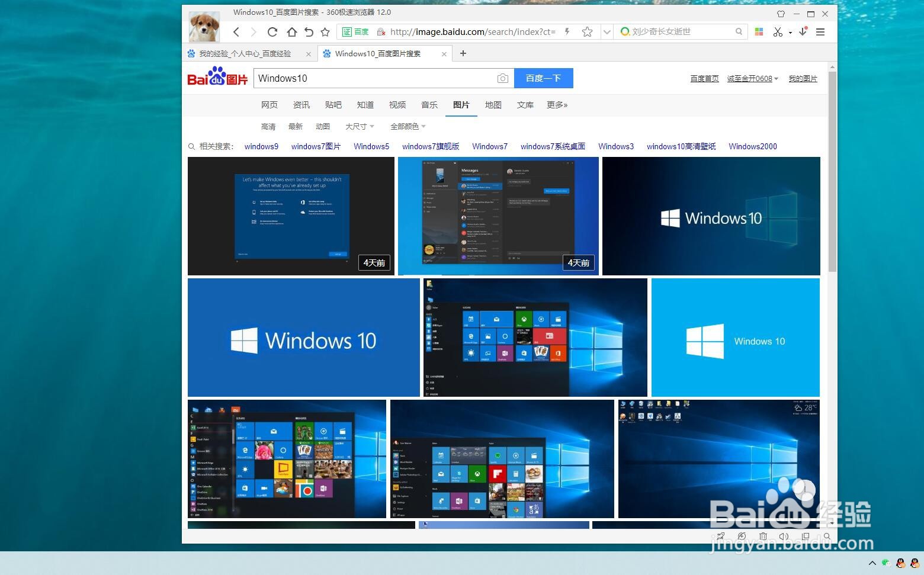The width and height of the screenshot is (924, 575).
Task: Toggle the 高清 filter
Action: click(x=268, y=127)
